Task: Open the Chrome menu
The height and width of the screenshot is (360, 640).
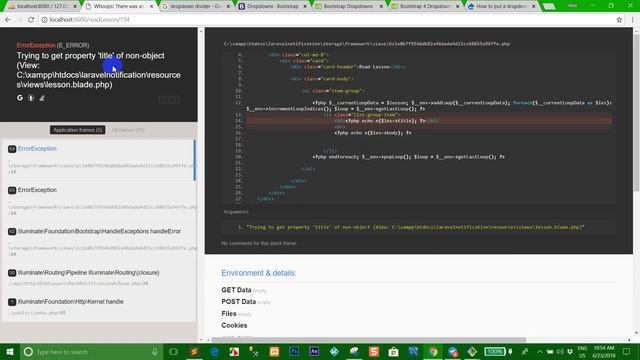Action: [x=632, y=20]
